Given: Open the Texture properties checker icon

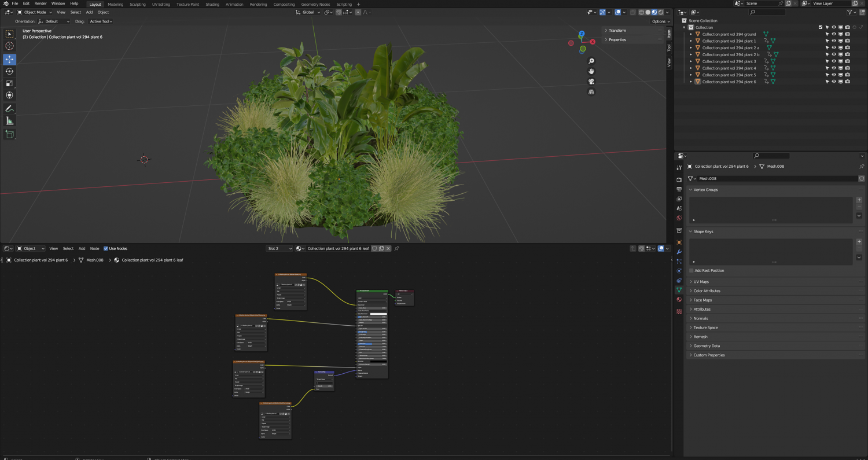Looking at the screenshot, I should pyautogui.click(x=679, y=312).
